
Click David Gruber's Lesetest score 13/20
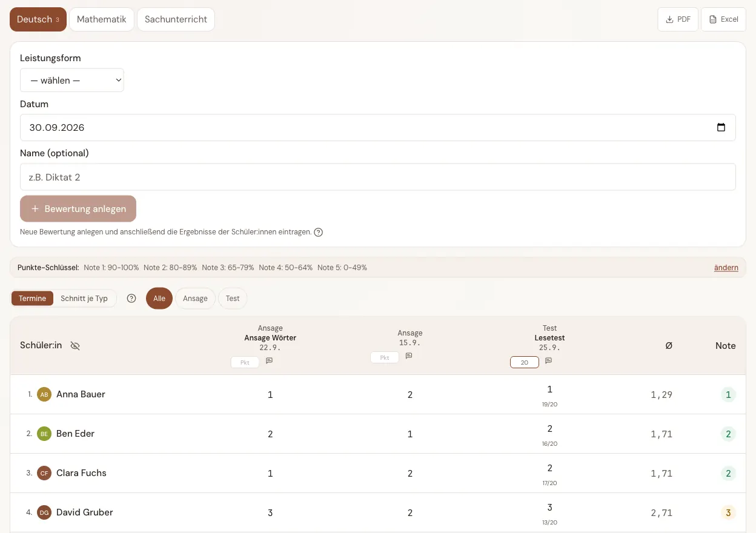click(550, 522)
